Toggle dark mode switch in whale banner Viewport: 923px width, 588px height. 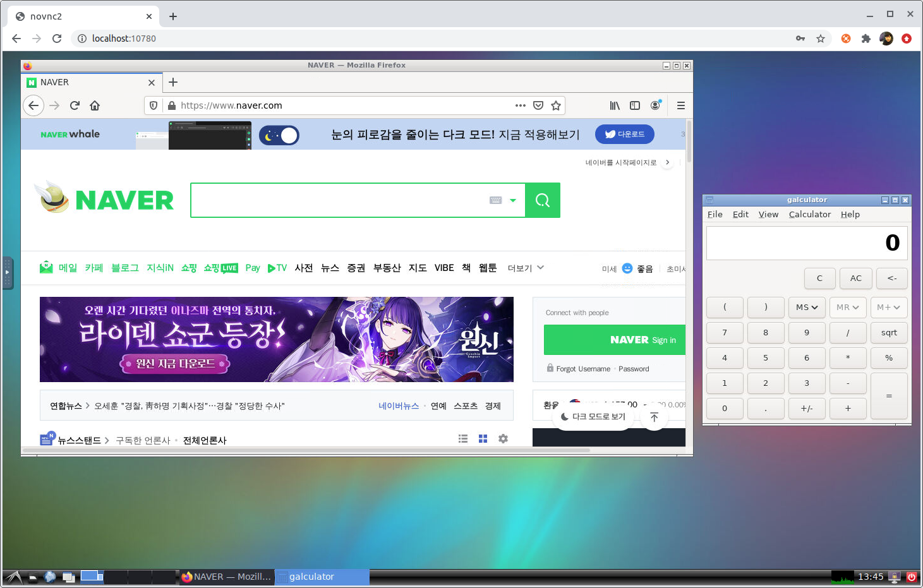[x=279, y=135]
